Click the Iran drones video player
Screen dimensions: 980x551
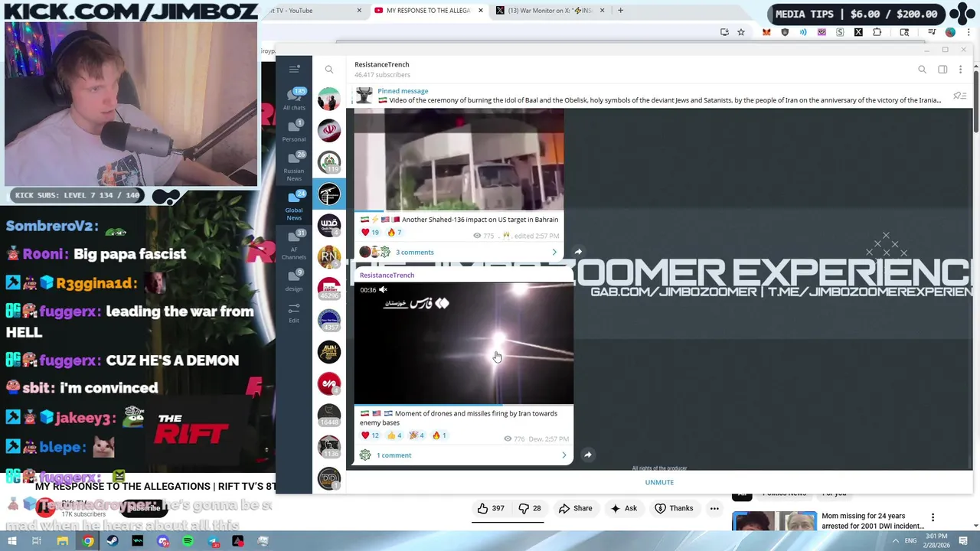464,343
